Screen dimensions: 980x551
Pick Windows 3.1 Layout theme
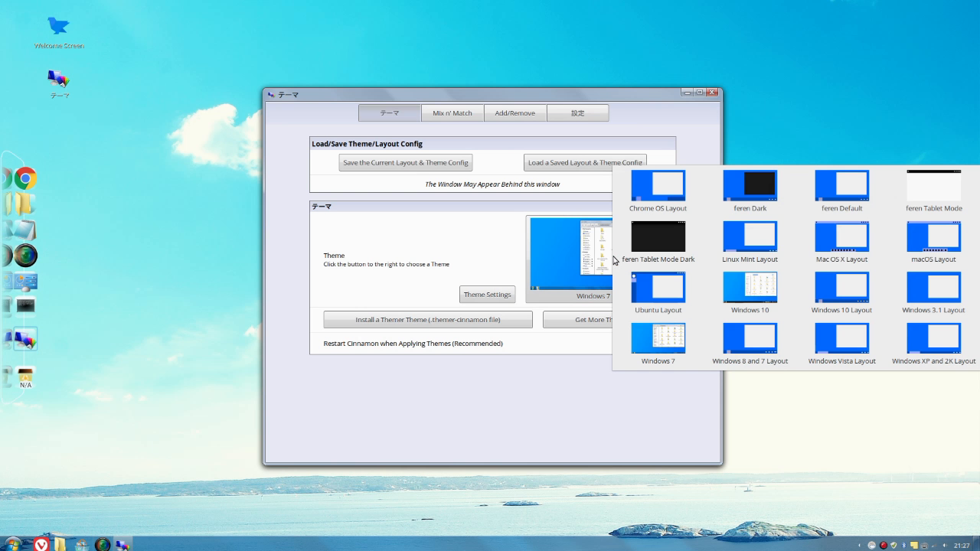(933, 293)
